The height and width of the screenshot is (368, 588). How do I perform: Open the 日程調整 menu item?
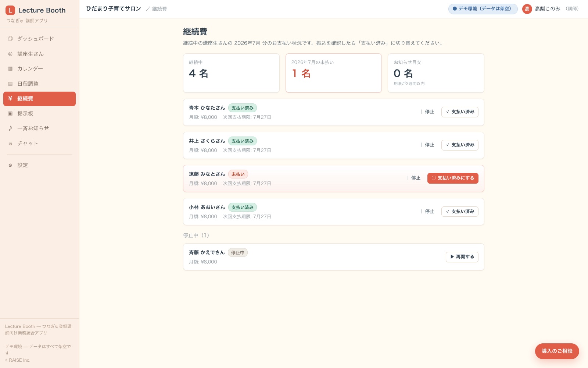coord(39,84)
